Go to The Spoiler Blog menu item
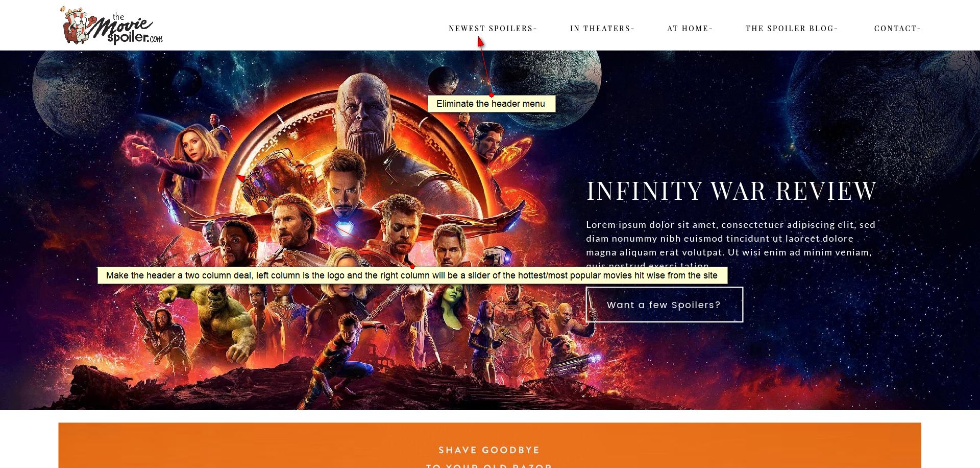This screenshot has width=980, height=468. pyautogui.click(x=792, y=29)
